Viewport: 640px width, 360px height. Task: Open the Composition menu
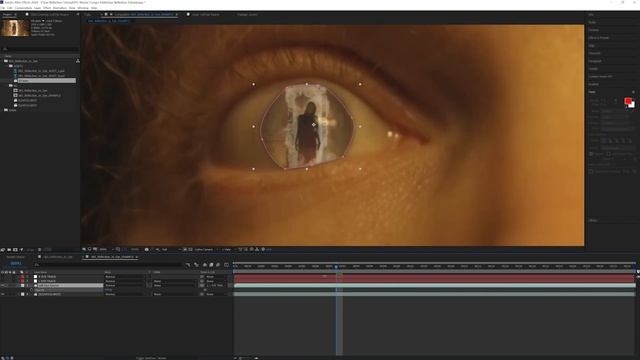pyautogui.click(x=23, y=8)
